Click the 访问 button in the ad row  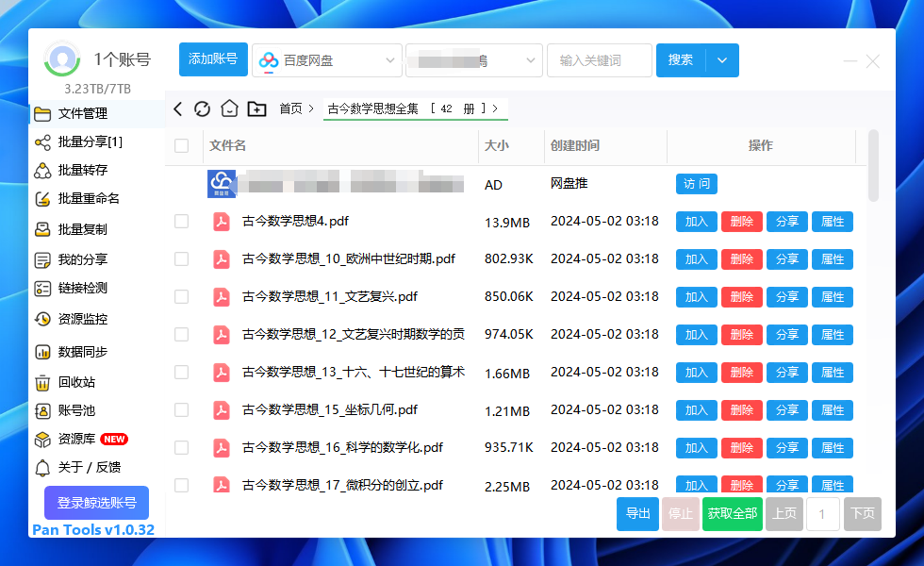click(697, 184)
